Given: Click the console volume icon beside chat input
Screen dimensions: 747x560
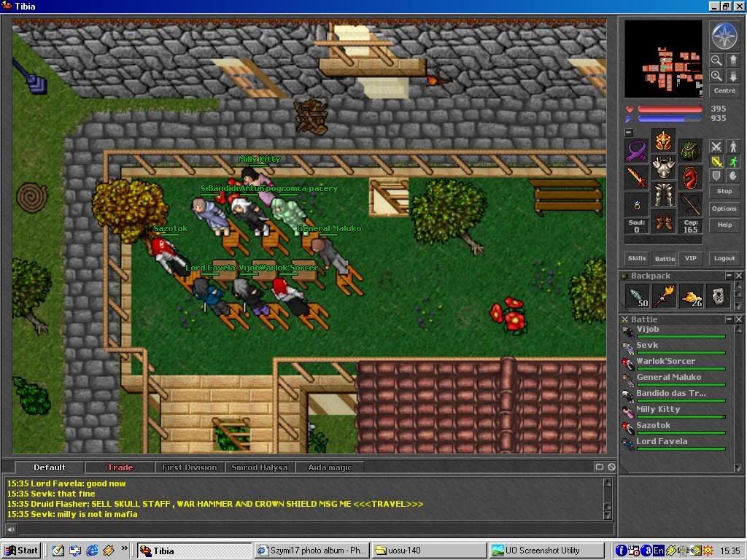Looking at the screenshot, I should [10, 529].
